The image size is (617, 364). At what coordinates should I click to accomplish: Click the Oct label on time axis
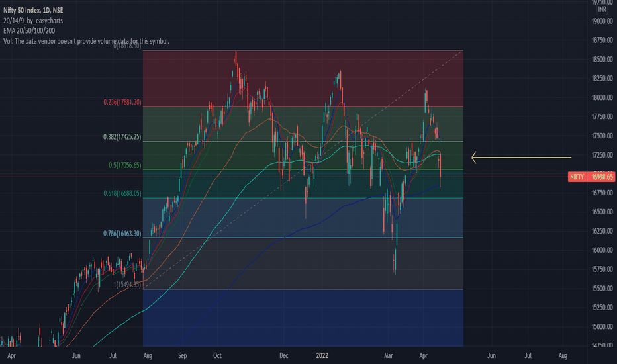[217, 355]
